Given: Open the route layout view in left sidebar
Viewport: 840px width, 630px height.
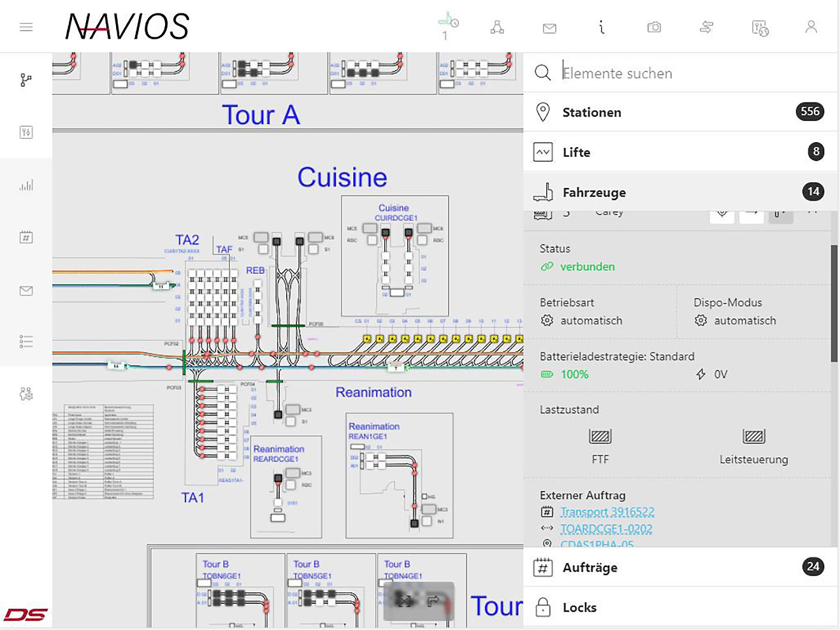Looking at the screenshot, I should tap(26, 80).
